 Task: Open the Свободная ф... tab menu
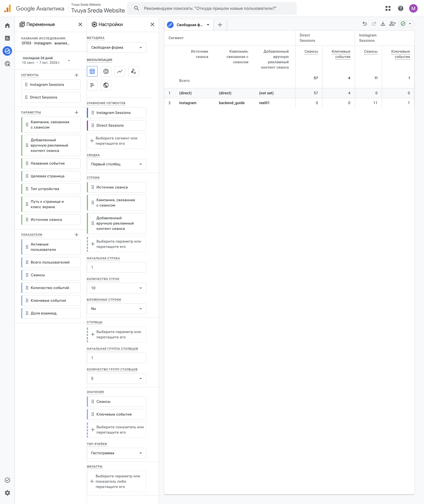[208, 25]
